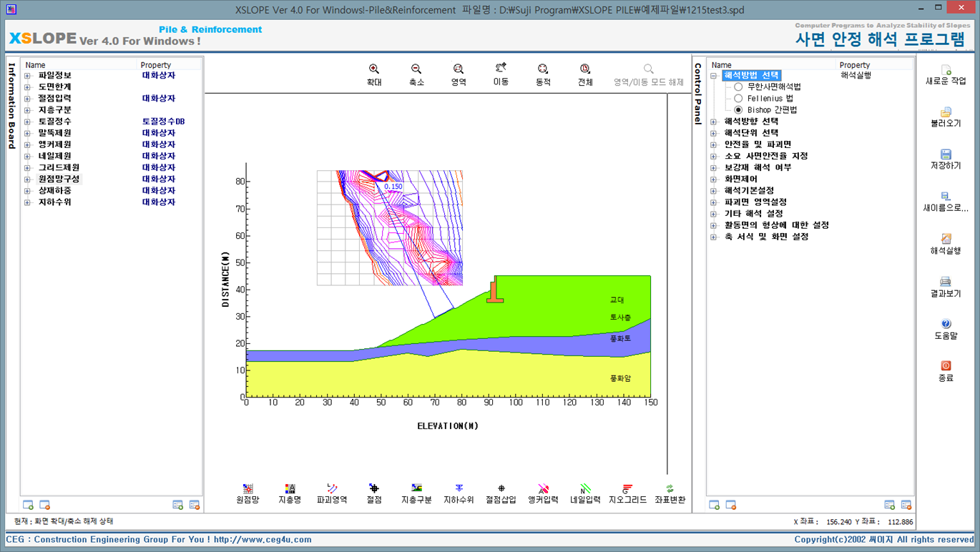This screenshot has width=980, height=552.
Task: Select the 그리드제원 tree item
Action: tap(59, 167)
